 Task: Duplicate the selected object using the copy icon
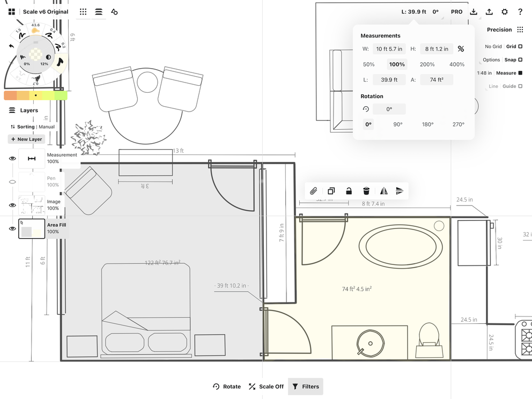331,190
